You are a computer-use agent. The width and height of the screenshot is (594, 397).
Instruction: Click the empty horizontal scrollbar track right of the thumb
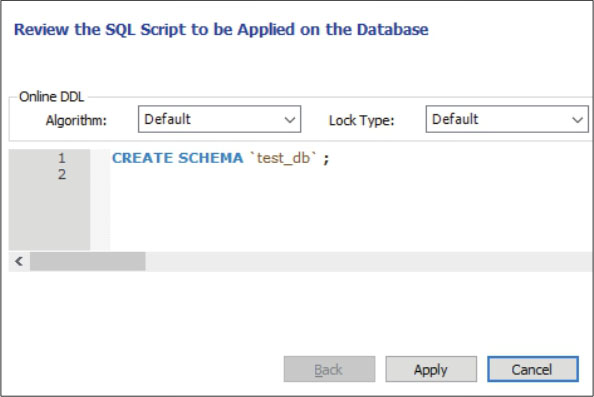click(x=368, y=261)
